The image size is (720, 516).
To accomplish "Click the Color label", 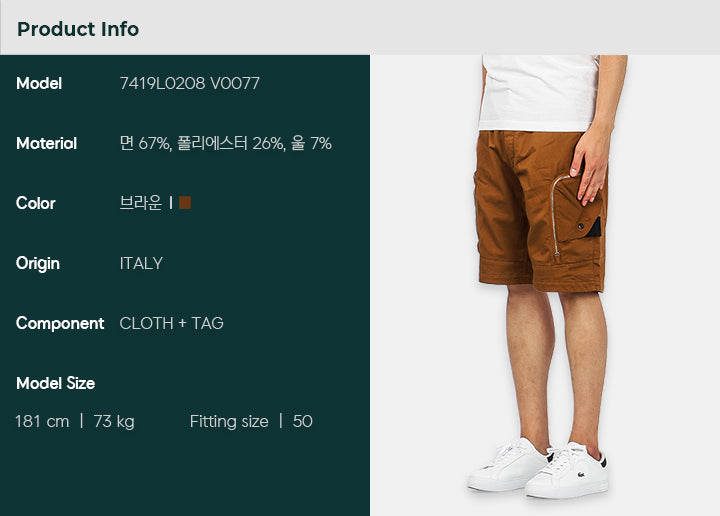I will pyautogui.click(x=35, y=203).
